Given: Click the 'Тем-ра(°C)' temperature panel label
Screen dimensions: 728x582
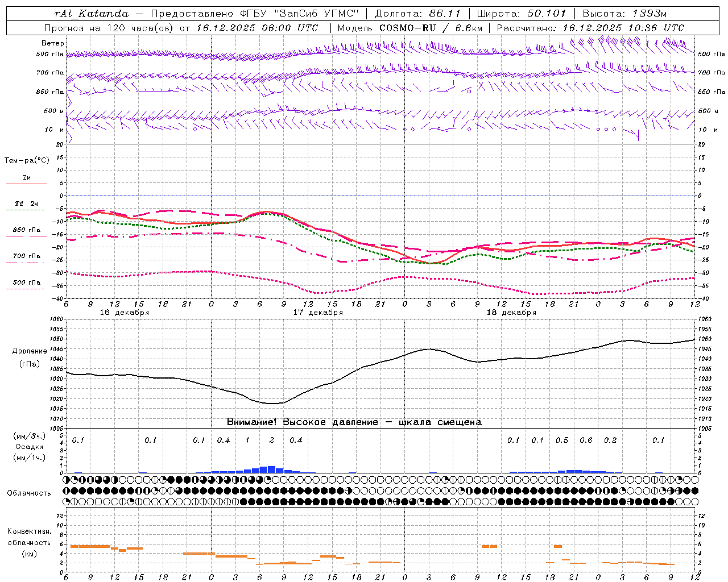Looking at the screenshot, I should coord(27,161).
